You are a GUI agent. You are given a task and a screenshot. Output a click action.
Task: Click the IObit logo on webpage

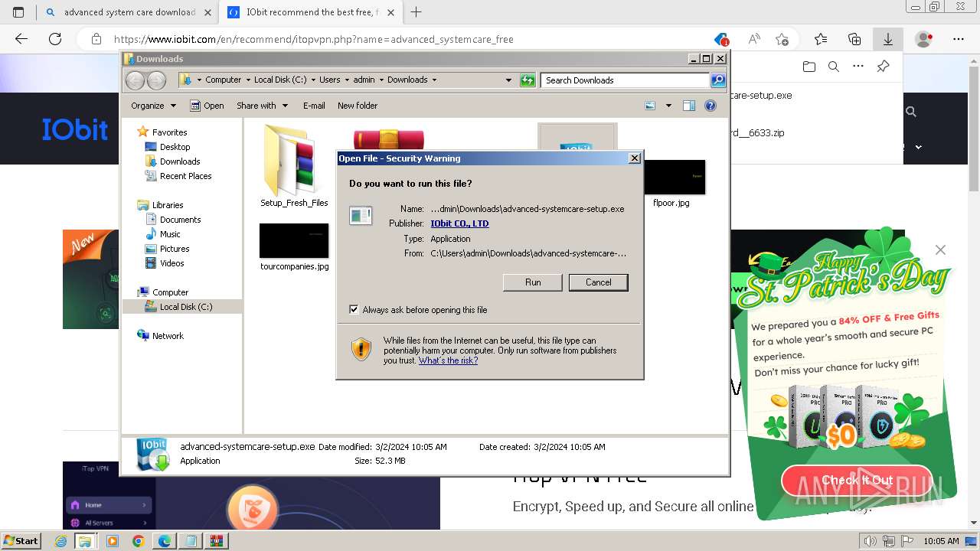tap(75, 129)
